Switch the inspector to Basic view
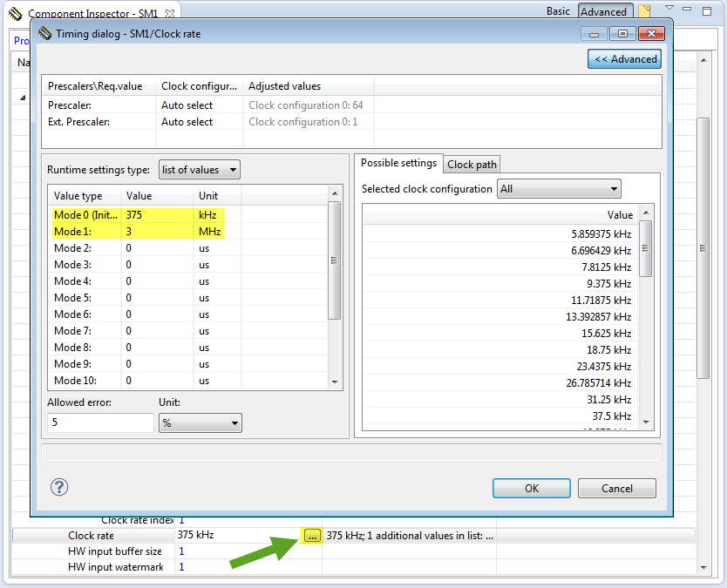 (558, 11)
